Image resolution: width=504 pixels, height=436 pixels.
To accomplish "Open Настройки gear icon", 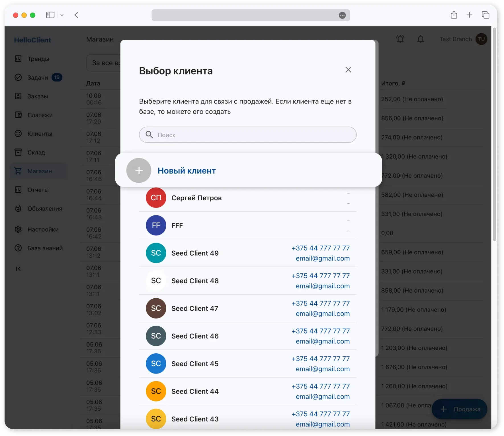I will click(x=18, y=229).
